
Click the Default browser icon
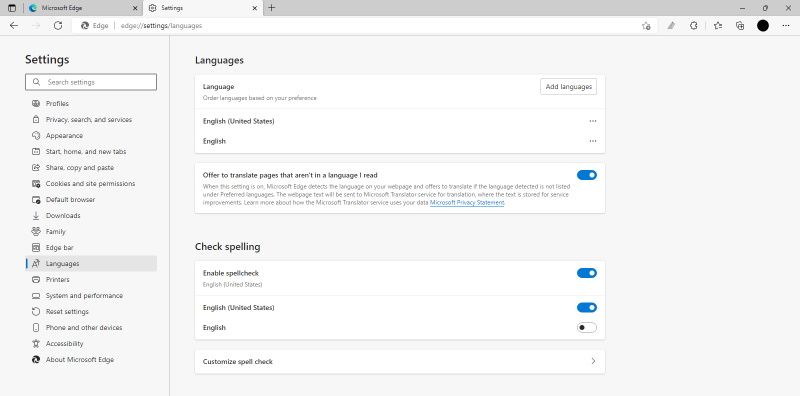pyautogui.click(x=36, y=200)
